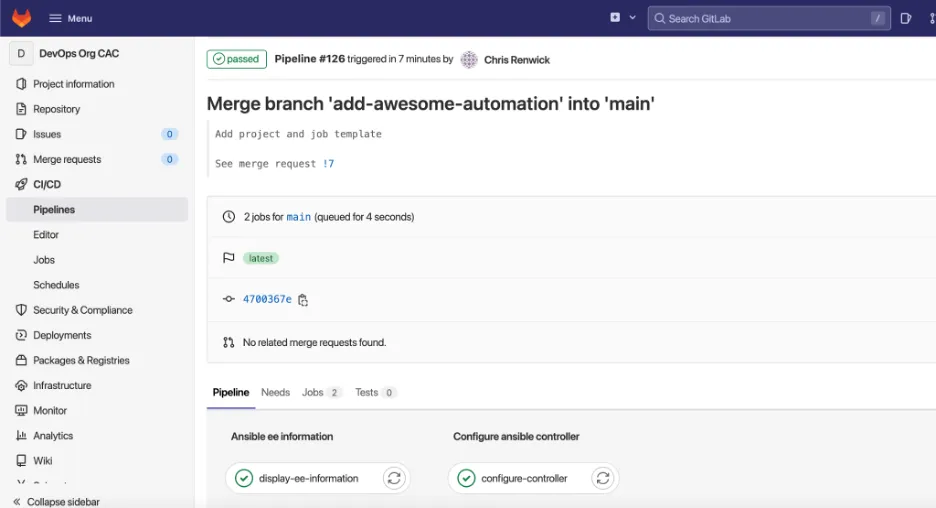Switch to the Tests tab
Viewport: 936px width, 508px height.
(x=375, y=392)
